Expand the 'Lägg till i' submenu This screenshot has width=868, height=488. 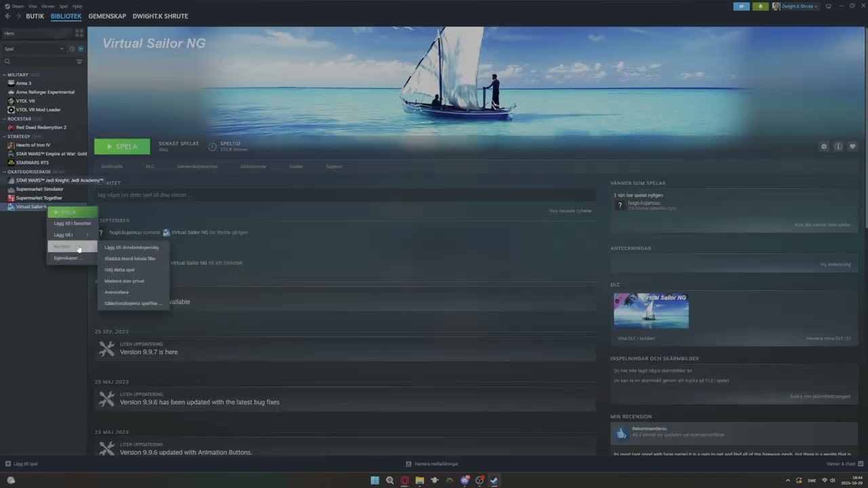coord(72,235)
